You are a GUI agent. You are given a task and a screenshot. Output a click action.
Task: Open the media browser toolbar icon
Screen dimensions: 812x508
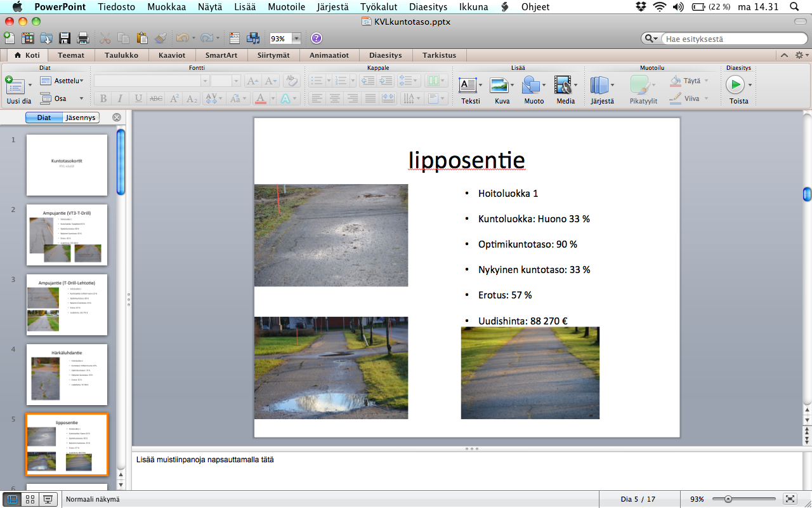pyautogui.click(x=253, y=38)
